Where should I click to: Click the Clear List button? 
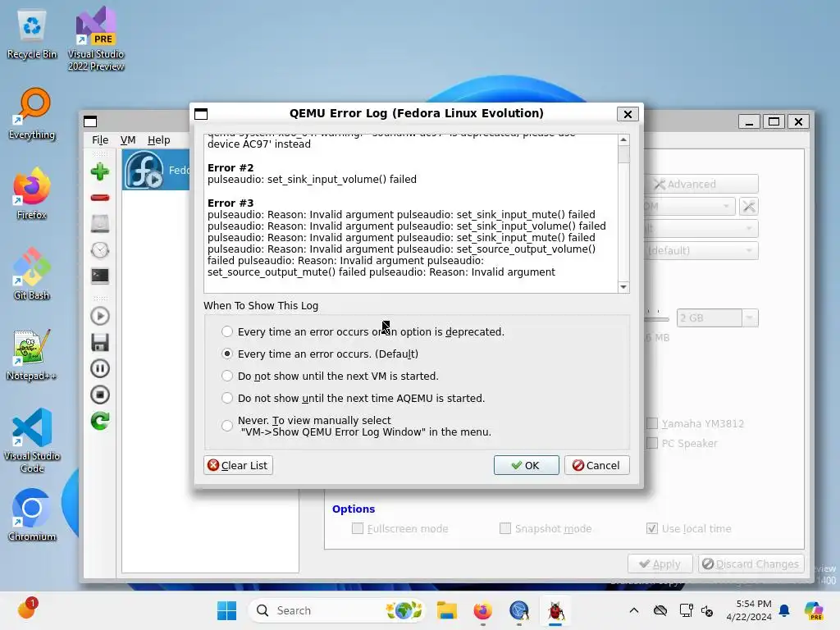(x=239, y=465)
